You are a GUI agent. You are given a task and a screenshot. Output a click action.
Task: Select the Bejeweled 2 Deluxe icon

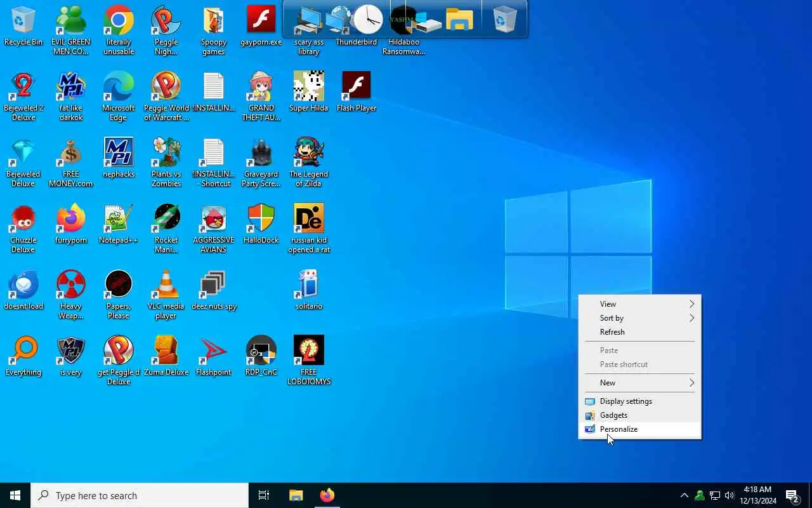click(x=23, y=97)
